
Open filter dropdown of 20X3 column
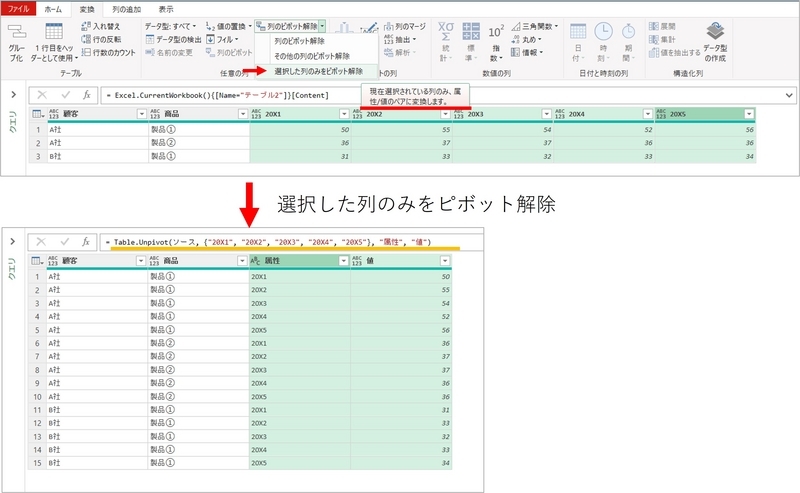[x=546, y=114]
